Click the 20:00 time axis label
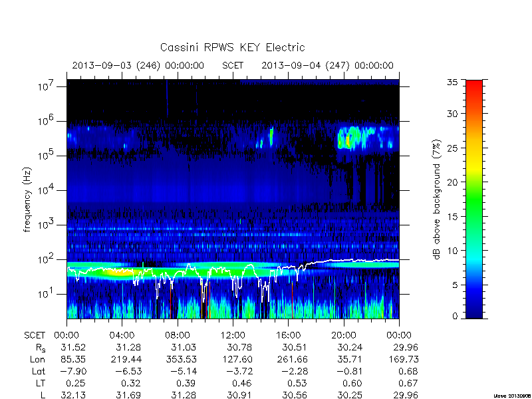This screenshot has width=532, height=399. tap(343, 336)
